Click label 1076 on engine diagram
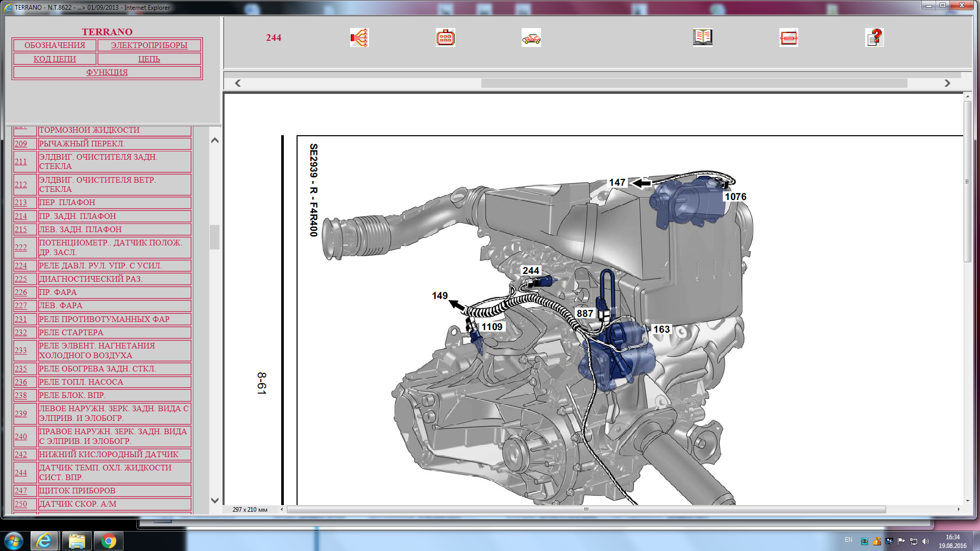This screenshot has width=980, height=551. coord(736,197)
